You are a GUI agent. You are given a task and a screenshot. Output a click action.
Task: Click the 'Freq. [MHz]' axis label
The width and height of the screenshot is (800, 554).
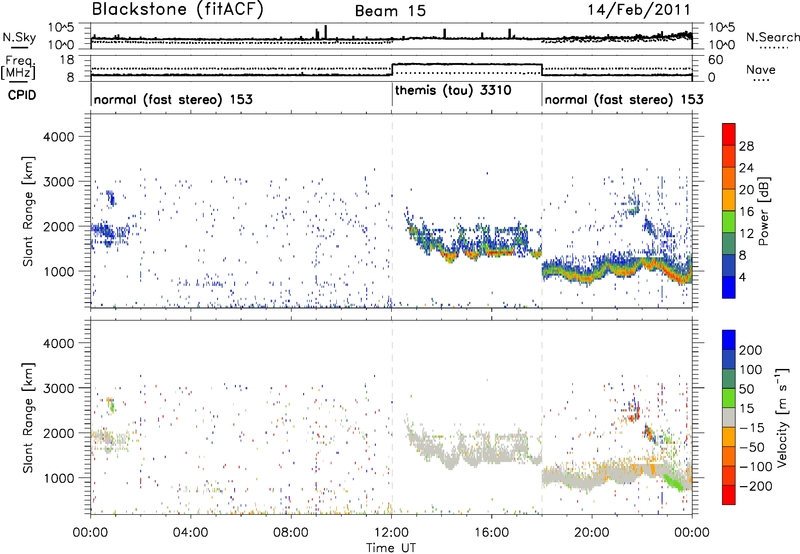[18, 67]
